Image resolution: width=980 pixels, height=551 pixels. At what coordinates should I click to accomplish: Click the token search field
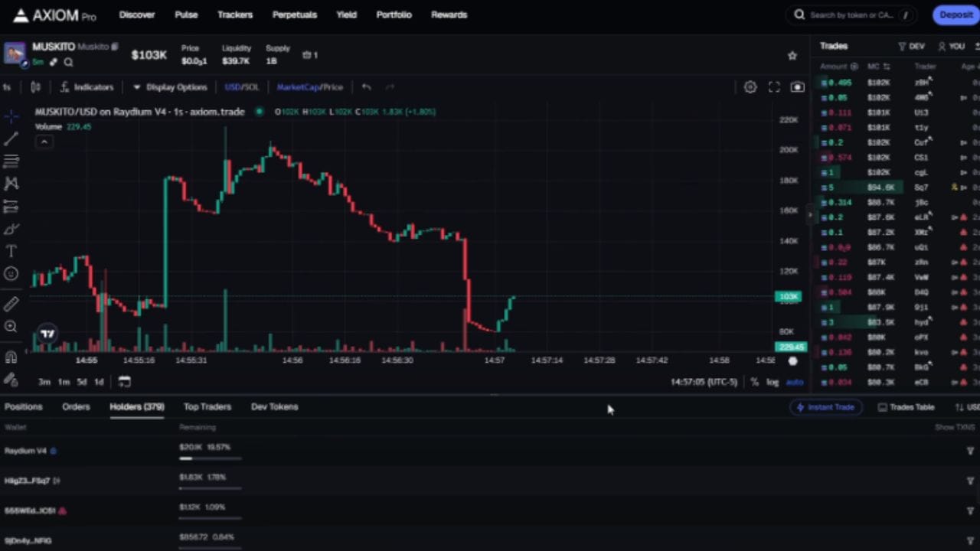pyautogui.click(x=850, y=15)
